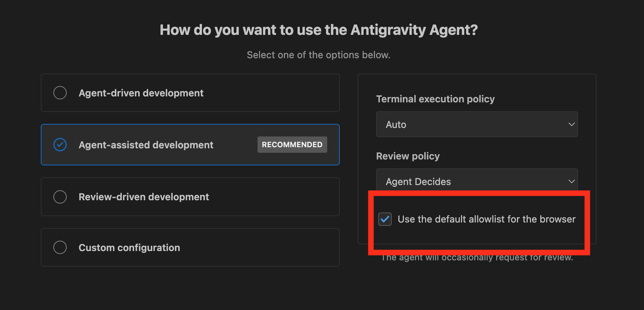Click the "Select one of the options below" subtitle
Image resolution: width=644 pixels, height=310 pixels.
click(319, 55)
